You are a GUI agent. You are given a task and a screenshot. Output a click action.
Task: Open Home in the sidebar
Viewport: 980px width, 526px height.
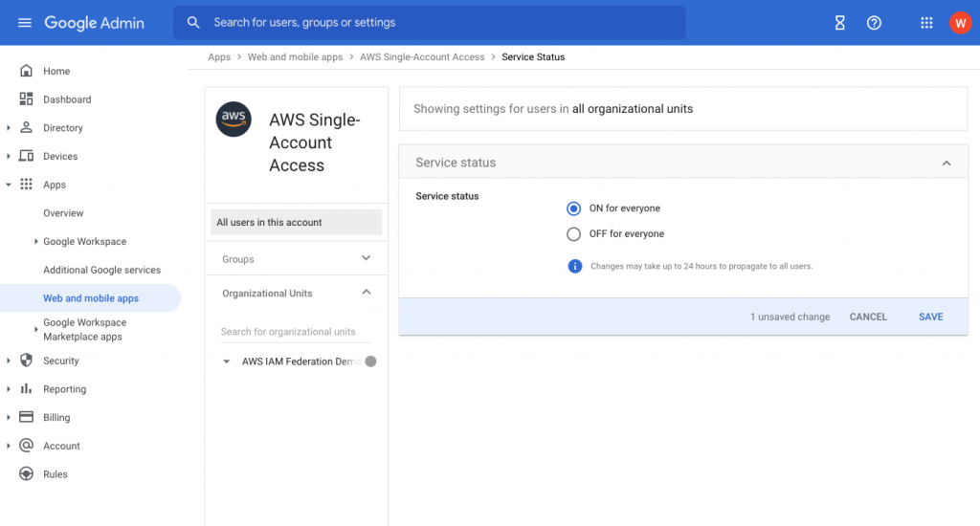56,71
